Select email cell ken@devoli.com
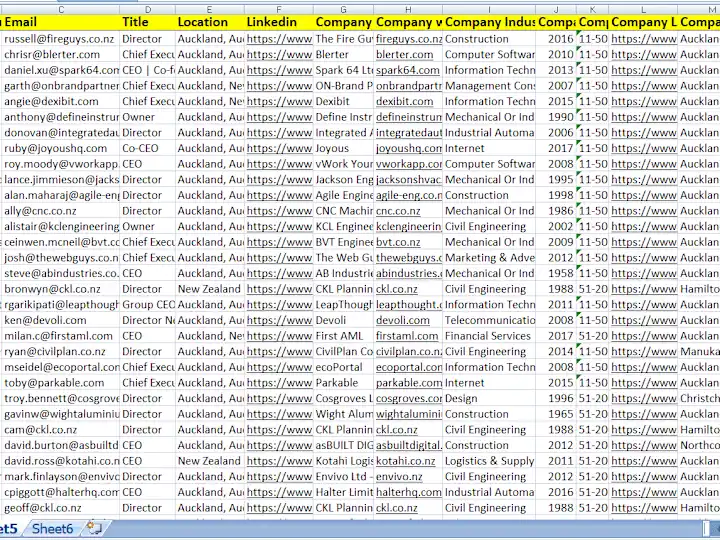 (61, 320)
